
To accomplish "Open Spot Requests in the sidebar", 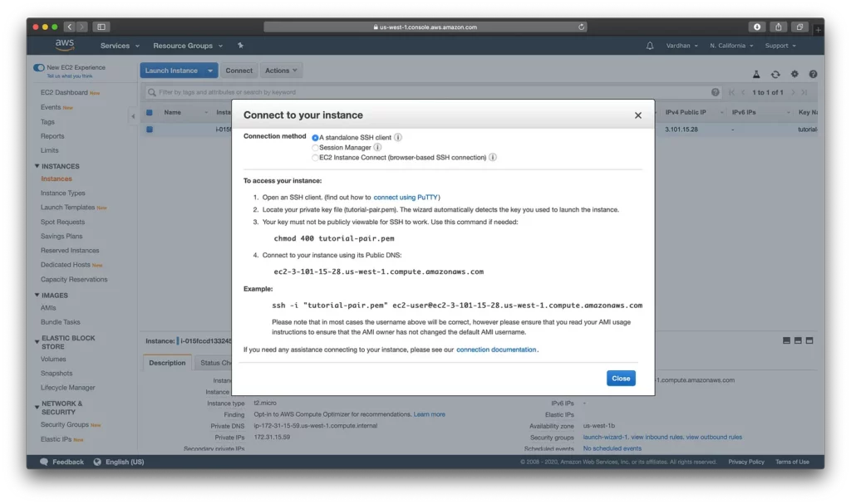I will coord(62,222).
